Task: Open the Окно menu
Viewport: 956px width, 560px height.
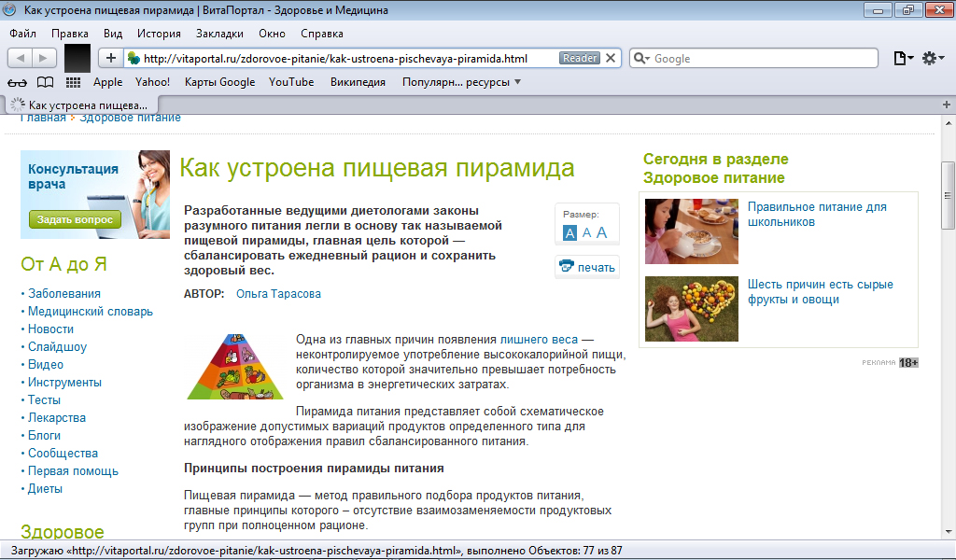Action: pos(272,34)
